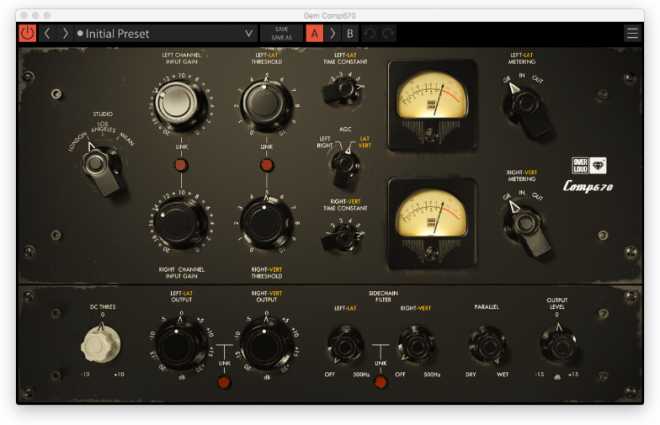Click the Right-Vert Metering lever switch

click(528, 229)
